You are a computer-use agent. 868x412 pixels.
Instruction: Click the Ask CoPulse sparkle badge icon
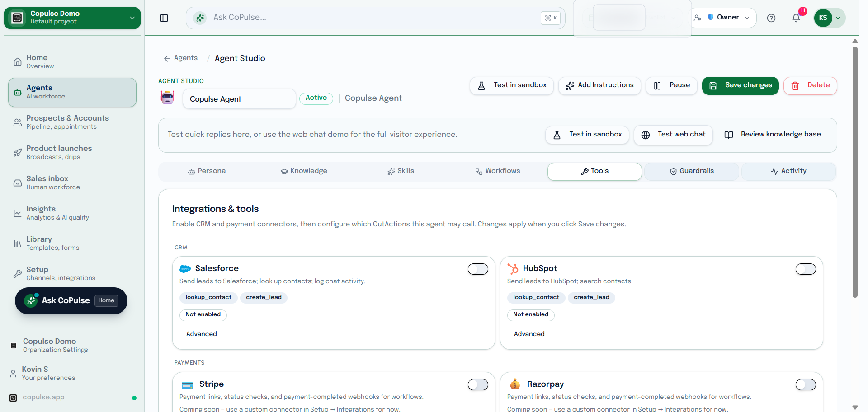click(x=31, y=301)
